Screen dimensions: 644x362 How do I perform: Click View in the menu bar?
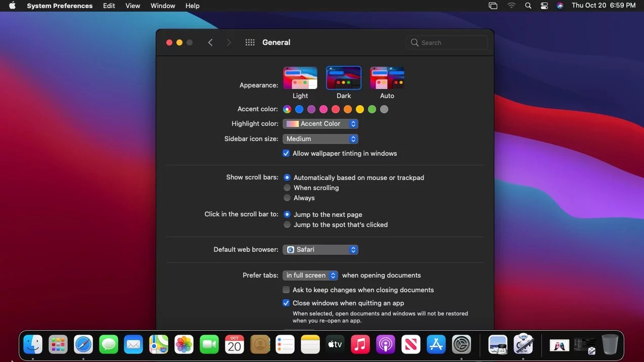click(x=132, y=6)
